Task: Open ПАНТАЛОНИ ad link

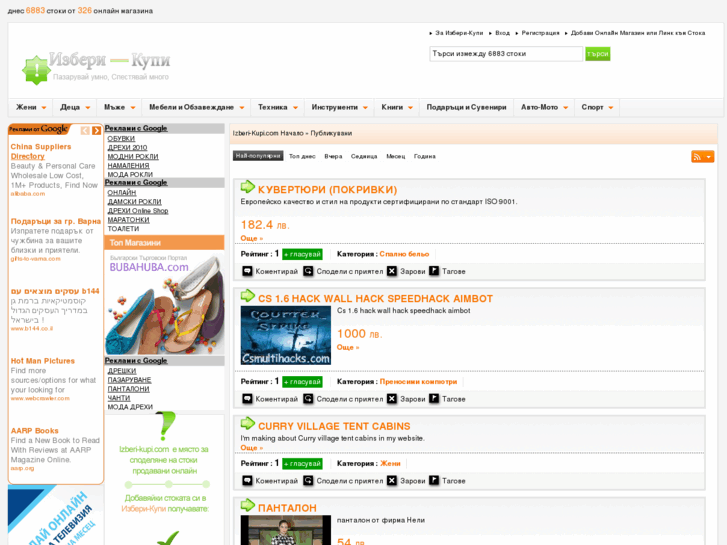Action: click(x=128, y=389)
